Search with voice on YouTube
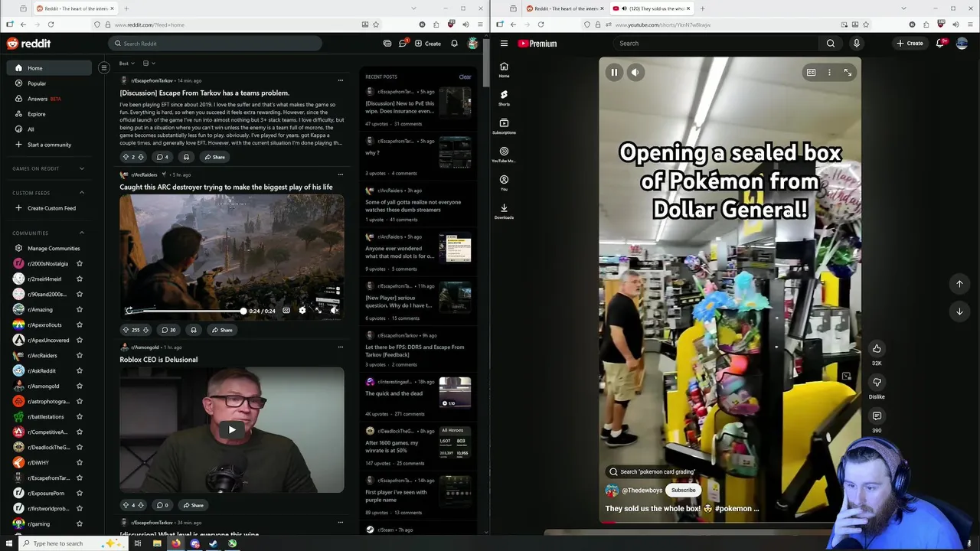The width and height of the screenshot is (980, 551). click(857, 44)
